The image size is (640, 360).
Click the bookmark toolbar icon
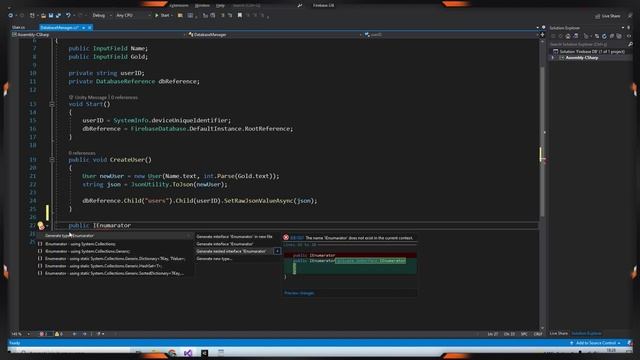(240, 16)
